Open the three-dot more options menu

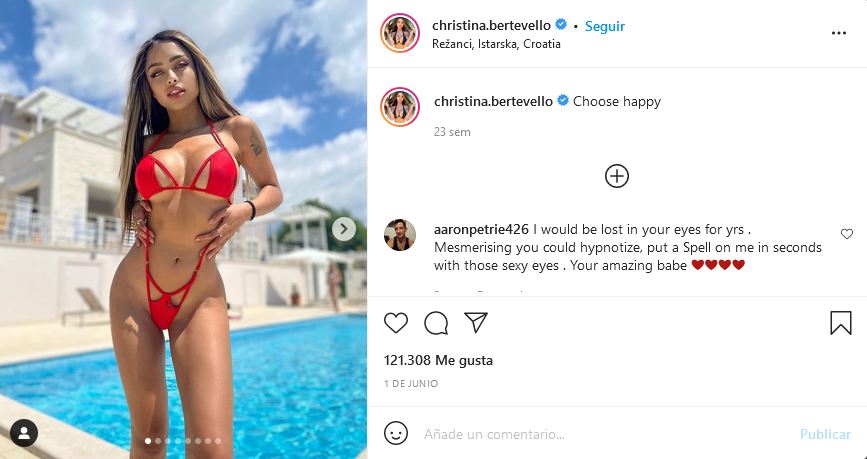pyautogui.click(x=839, y=33)
